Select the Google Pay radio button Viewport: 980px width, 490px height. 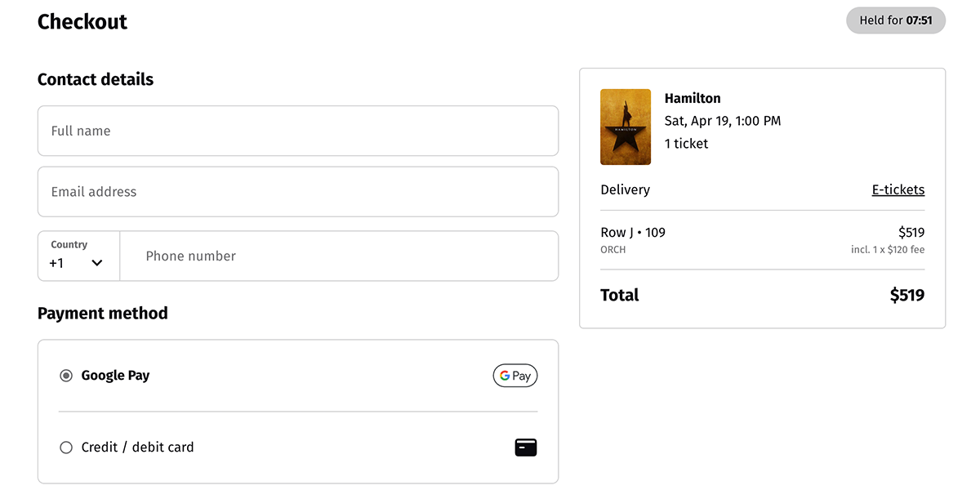coord(66,376)
